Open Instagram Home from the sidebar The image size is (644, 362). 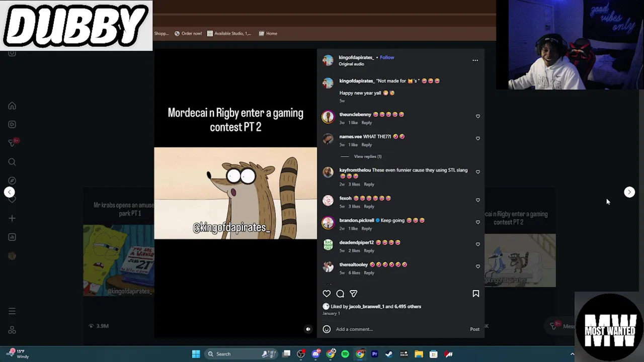pyautogui.click(x=12, y=106)
